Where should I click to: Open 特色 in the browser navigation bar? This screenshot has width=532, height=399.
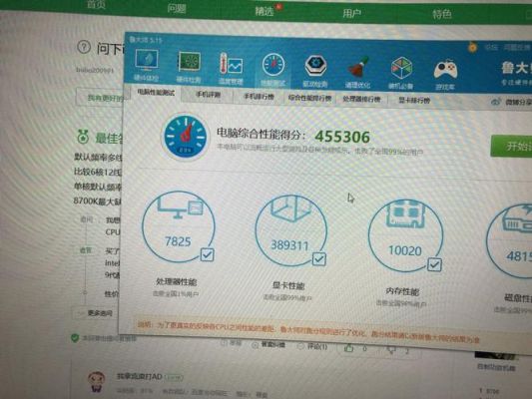442,14
